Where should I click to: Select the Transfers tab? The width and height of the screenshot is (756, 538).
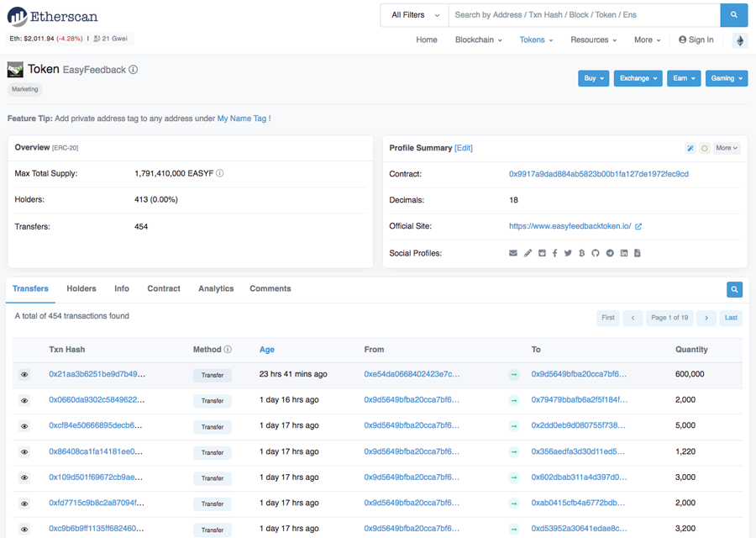click(30, 288)
